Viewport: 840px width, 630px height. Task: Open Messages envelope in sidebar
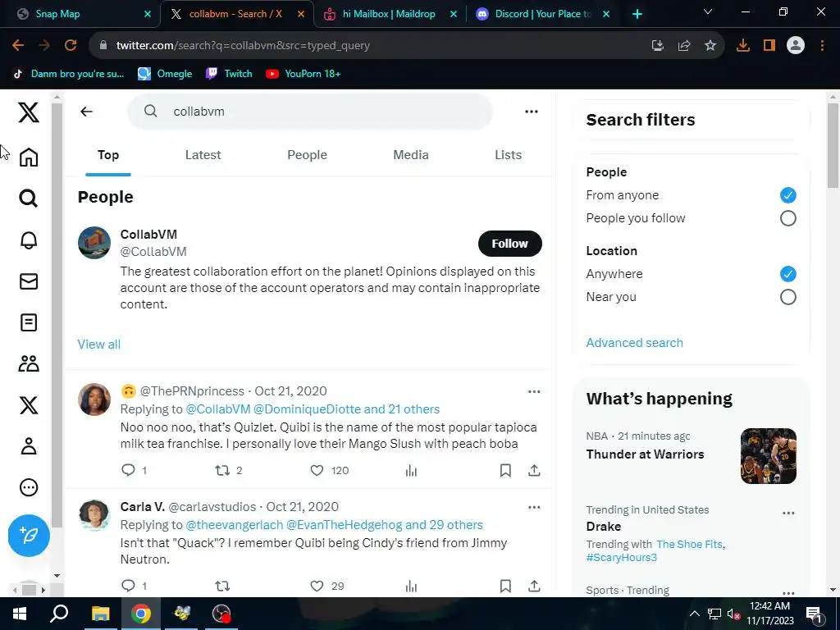click(x=29, y=281)
